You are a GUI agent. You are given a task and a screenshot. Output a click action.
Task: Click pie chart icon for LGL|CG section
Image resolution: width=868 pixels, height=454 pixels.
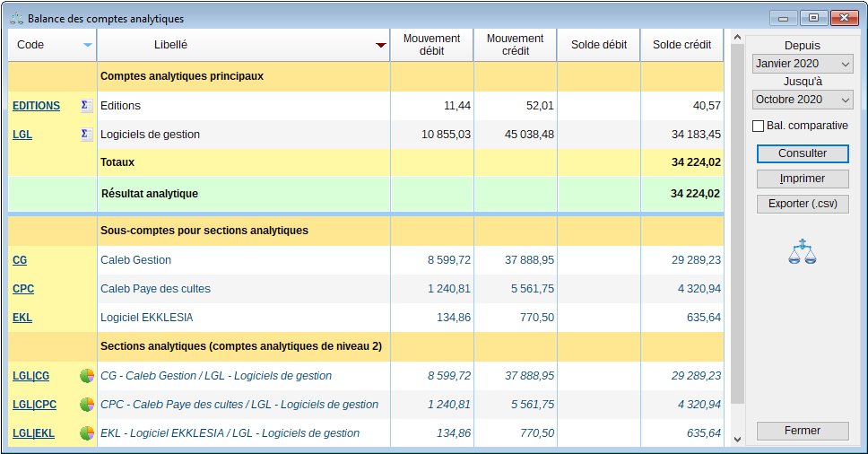(87, 376)
